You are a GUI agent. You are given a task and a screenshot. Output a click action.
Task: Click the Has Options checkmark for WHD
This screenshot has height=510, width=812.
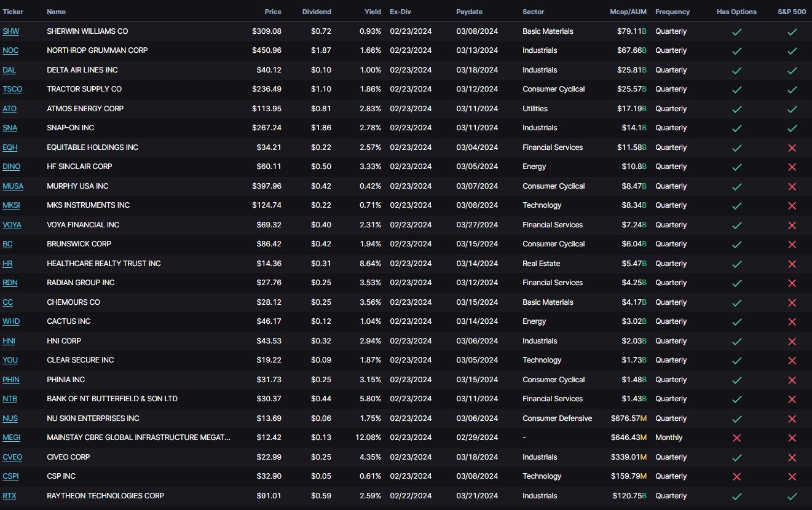(737, 321)
